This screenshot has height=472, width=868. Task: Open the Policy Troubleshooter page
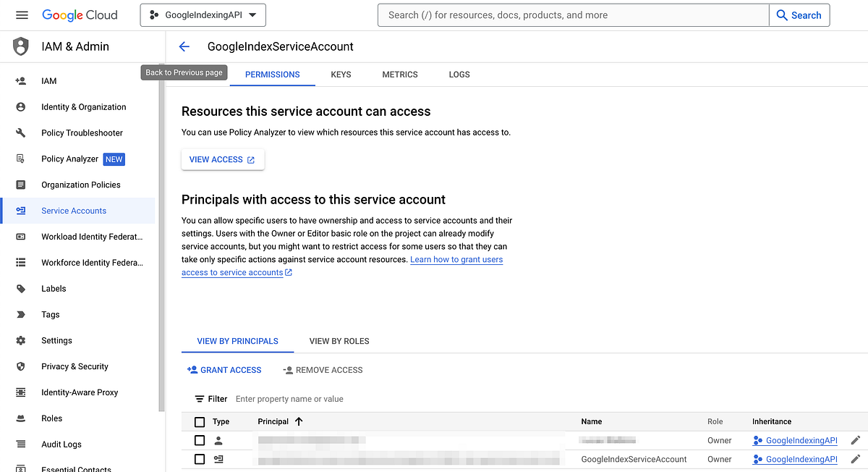(80, 132)
